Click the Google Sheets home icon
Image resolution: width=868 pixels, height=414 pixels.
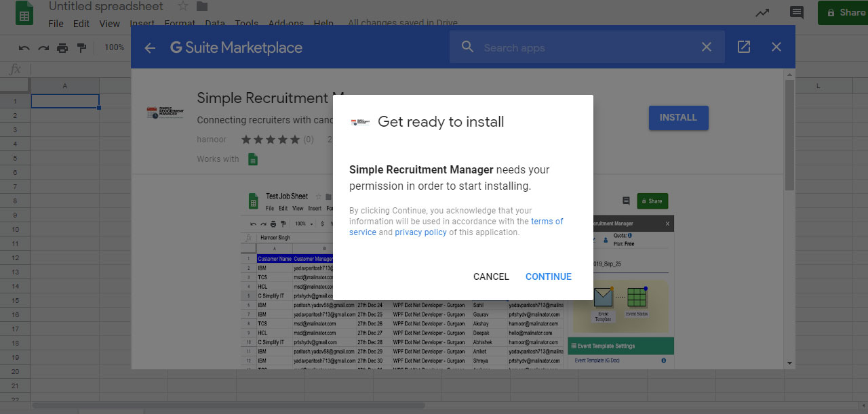point(24,14)
